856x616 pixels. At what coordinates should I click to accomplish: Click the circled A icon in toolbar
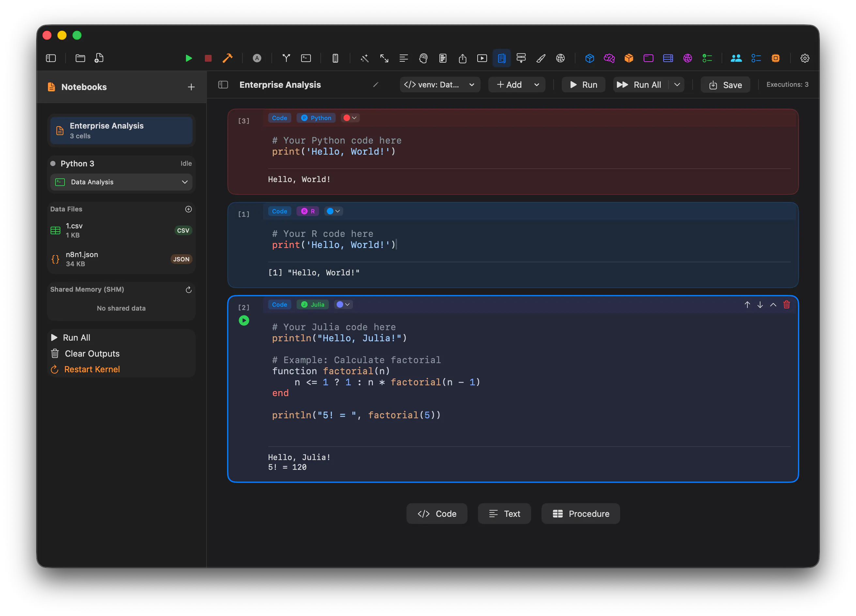click(x=257, y=58)
